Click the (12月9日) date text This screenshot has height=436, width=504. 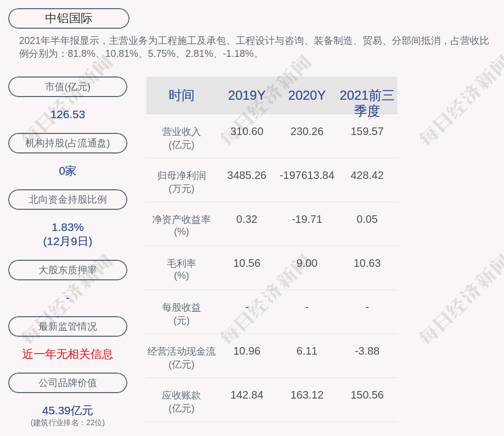click(x=68, y=241)
